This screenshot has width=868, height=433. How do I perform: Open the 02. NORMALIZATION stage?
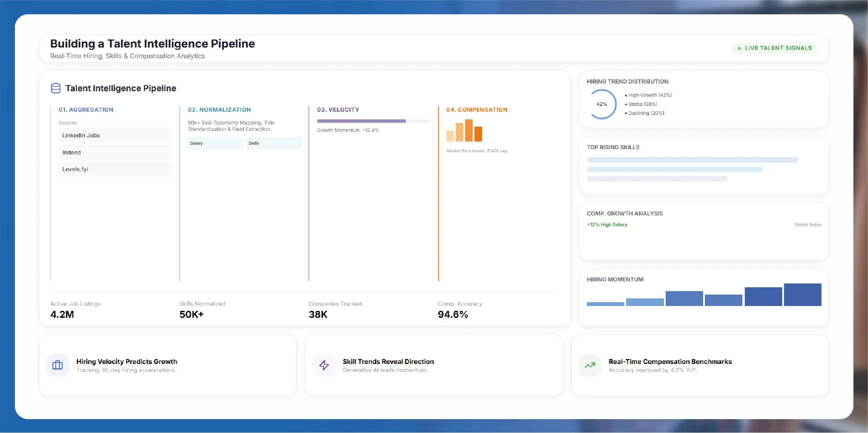tap(219, 110)
